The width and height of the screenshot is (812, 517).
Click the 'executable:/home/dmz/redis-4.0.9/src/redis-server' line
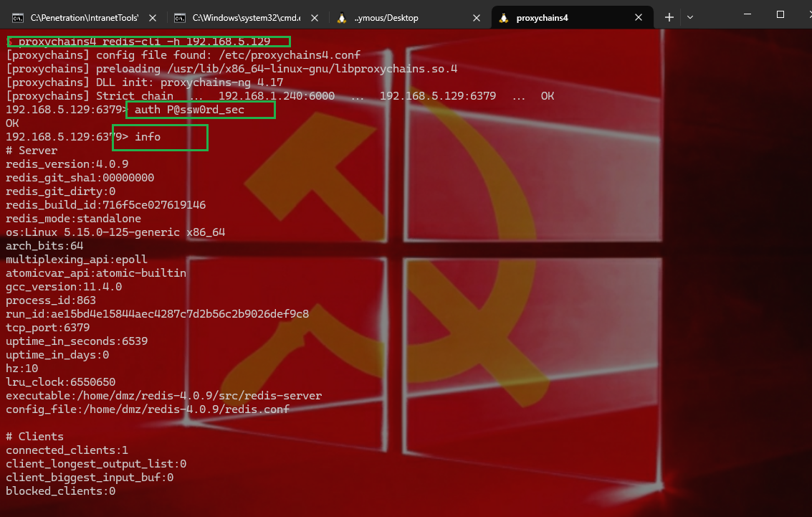pyautogui.click(x=163, y=396)
